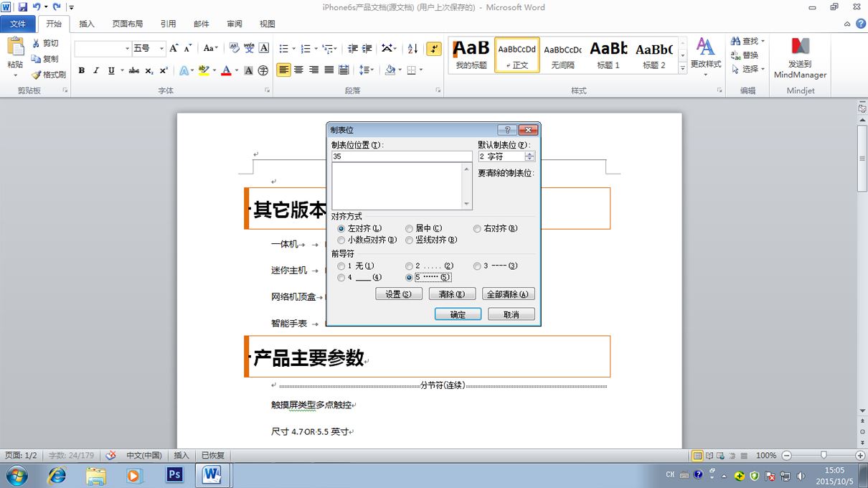
Task: Select leader option 1 无 radio button
Action: coord(341,266)
